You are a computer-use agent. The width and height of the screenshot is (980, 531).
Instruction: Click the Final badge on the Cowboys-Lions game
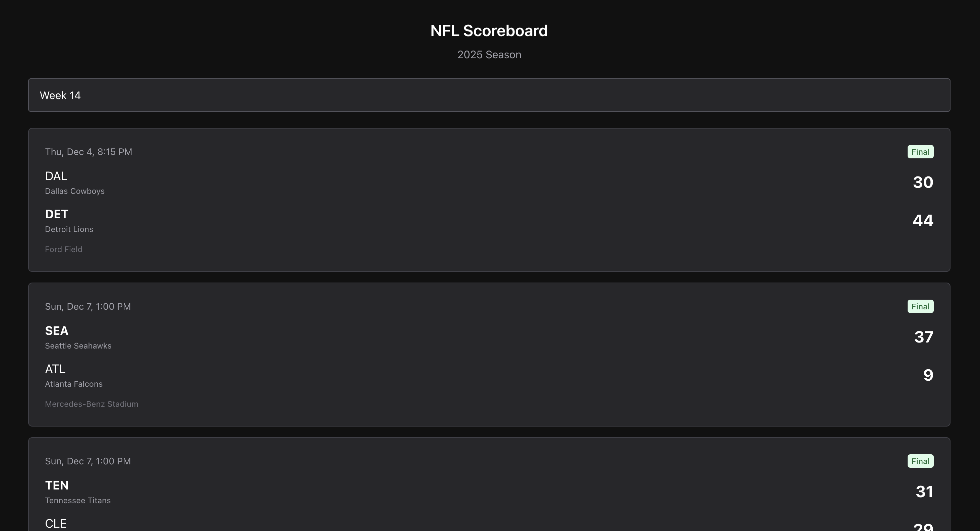click(920, 152)
